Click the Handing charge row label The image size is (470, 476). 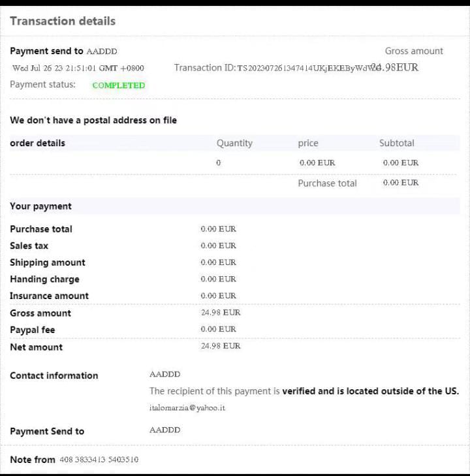tap(44, 279)
